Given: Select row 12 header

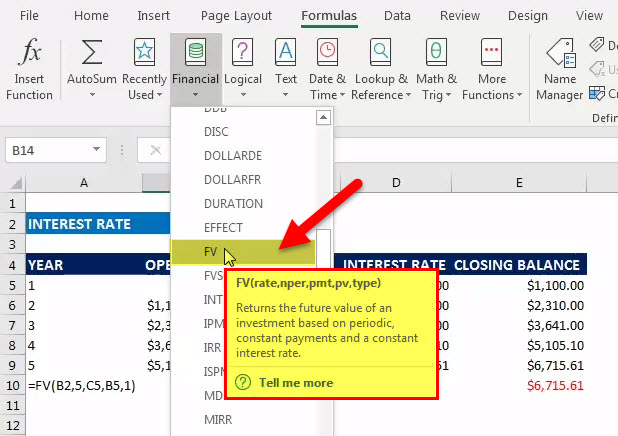Looking at the screenshot, I should (x=12, y=426).
